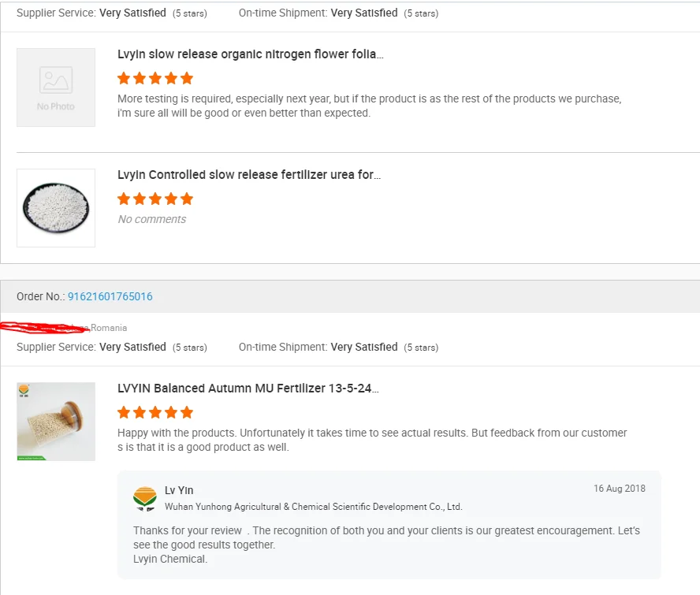Open the white urea granules product image
The height and width of the screenshot is (595, 700).
[x=56, y=208]
